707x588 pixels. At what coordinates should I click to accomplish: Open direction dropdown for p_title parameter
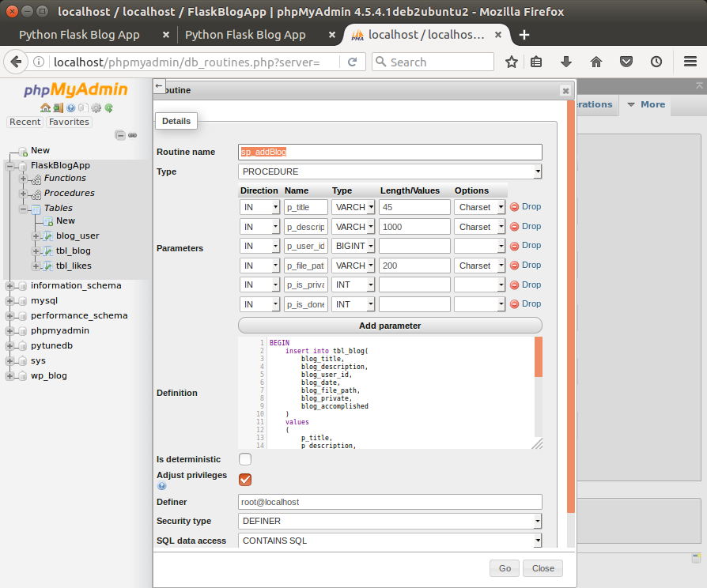[x=259, y=207]
